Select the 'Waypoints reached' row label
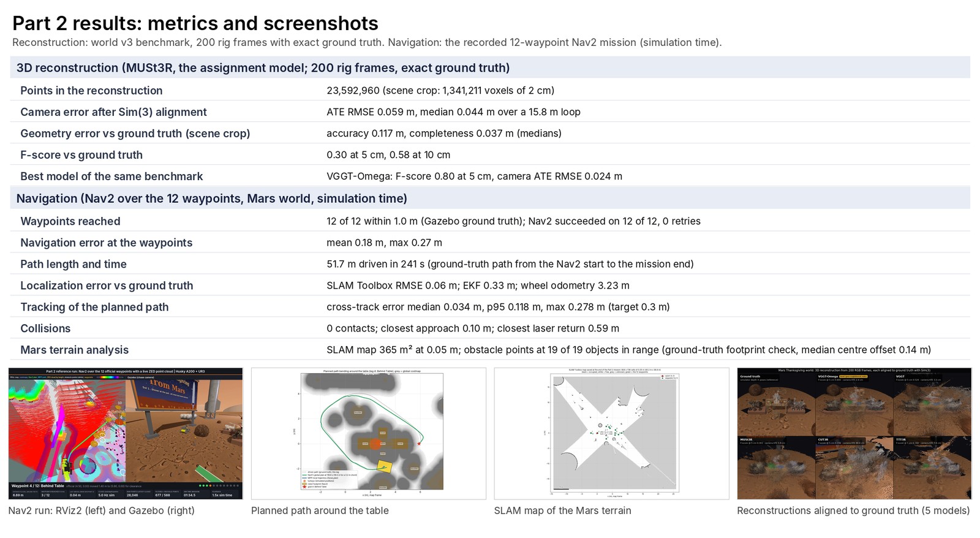 point(70,221)
